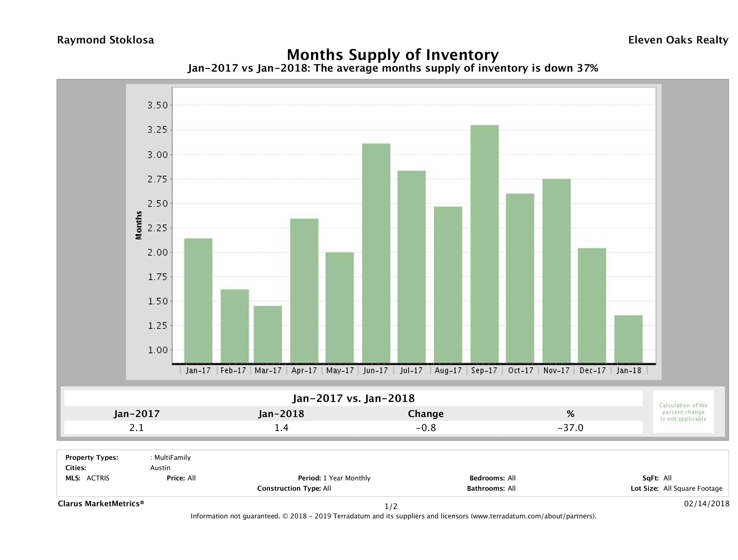Click the -37.0 percent value
Image resolution: width=738 pixels, height=560 pixels.
(570, 428)
